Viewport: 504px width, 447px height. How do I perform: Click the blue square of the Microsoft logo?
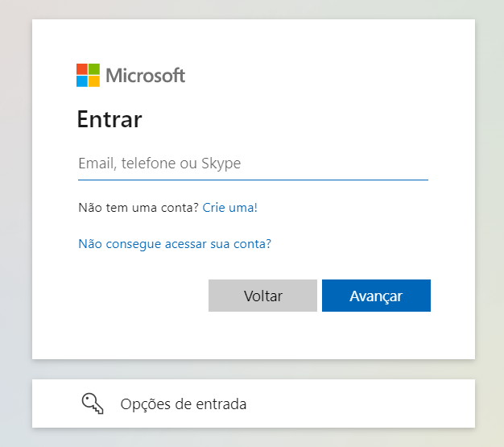click(x=82, y=81)
